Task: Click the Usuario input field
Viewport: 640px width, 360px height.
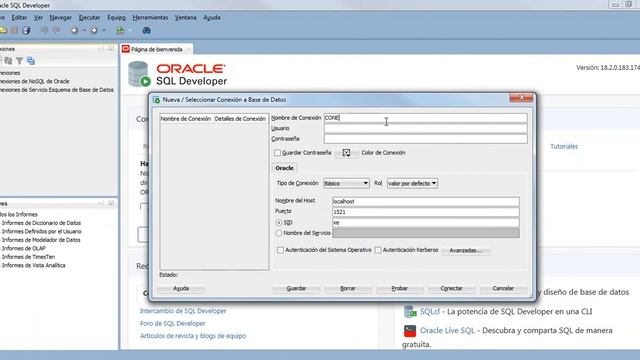Action: pos(425,129)
